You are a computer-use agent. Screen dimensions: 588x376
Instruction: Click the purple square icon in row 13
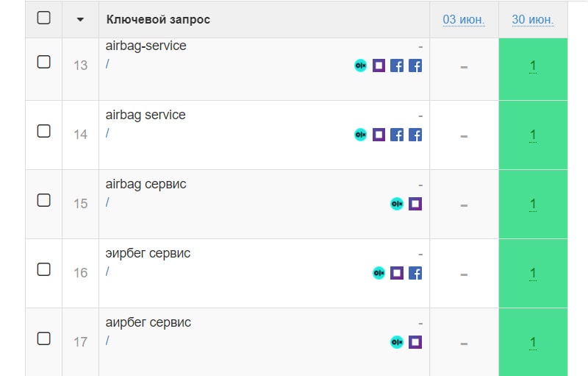(x=379, y=65)
